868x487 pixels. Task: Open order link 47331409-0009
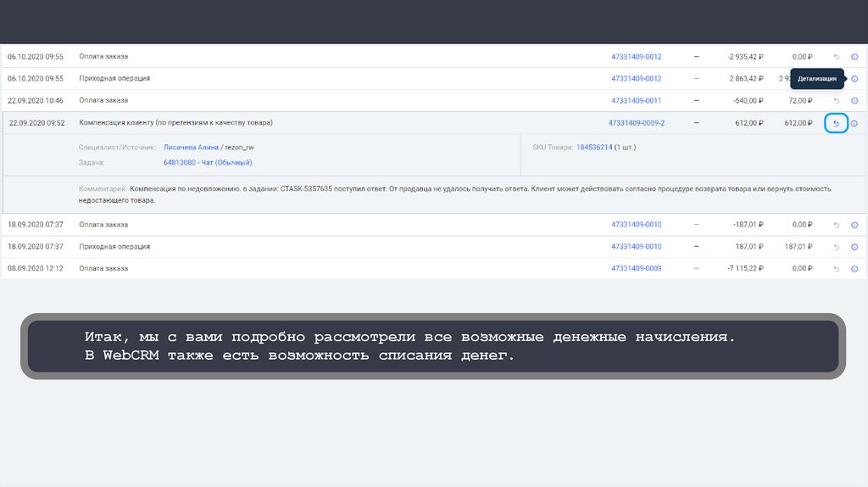pos(636,268)
